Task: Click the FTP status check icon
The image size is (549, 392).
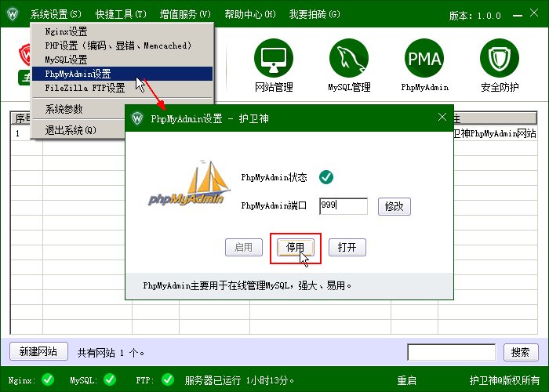Action: tap(168, 379)
